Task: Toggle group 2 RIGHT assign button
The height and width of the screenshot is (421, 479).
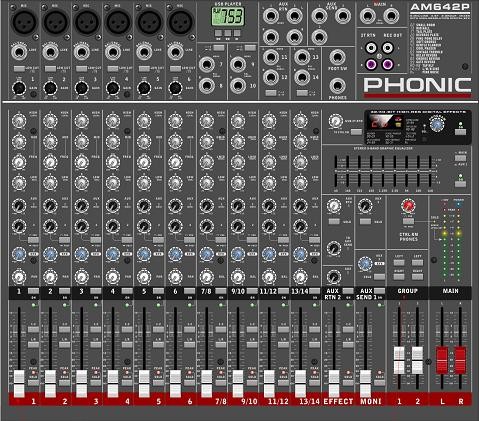Action: coord(417,277)
